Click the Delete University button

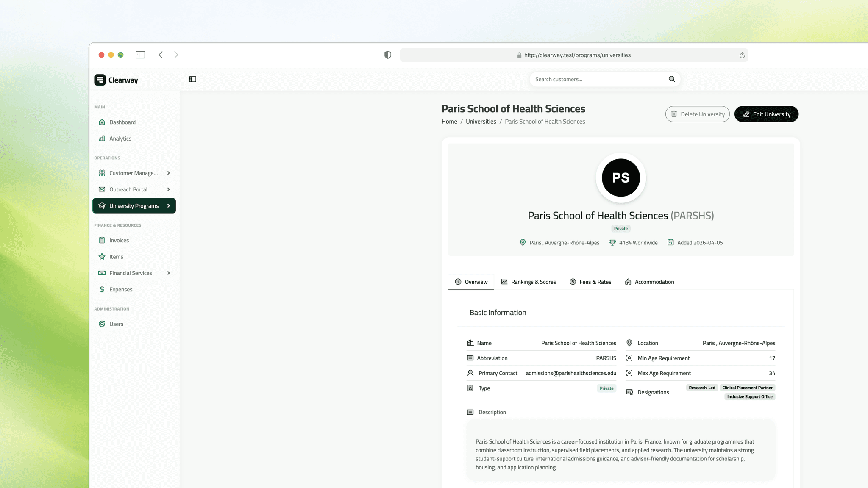pos(697,114)
